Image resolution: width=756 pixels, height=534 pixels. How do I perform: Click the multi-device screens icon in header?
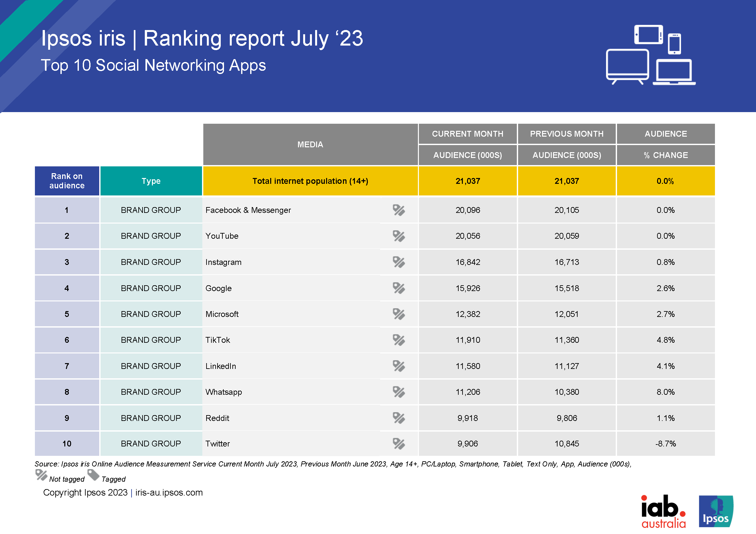(650, 55)
